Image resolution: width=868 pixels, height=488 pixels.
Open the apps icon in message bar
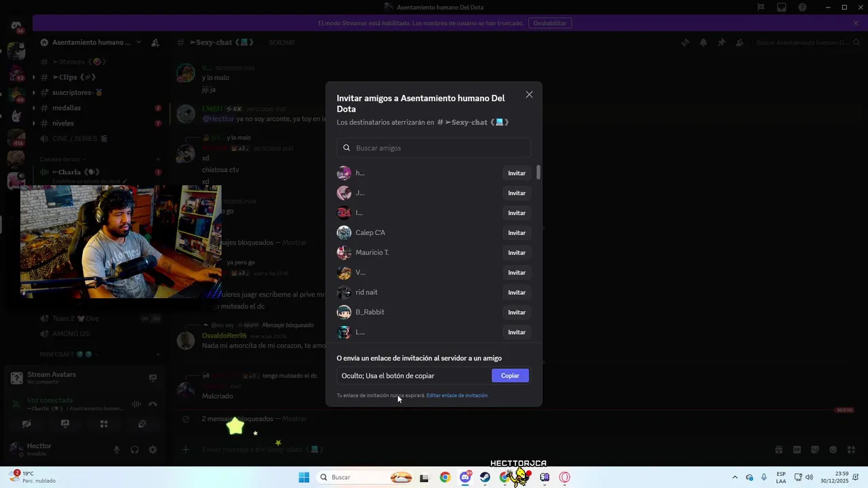[x=852, y=449]
